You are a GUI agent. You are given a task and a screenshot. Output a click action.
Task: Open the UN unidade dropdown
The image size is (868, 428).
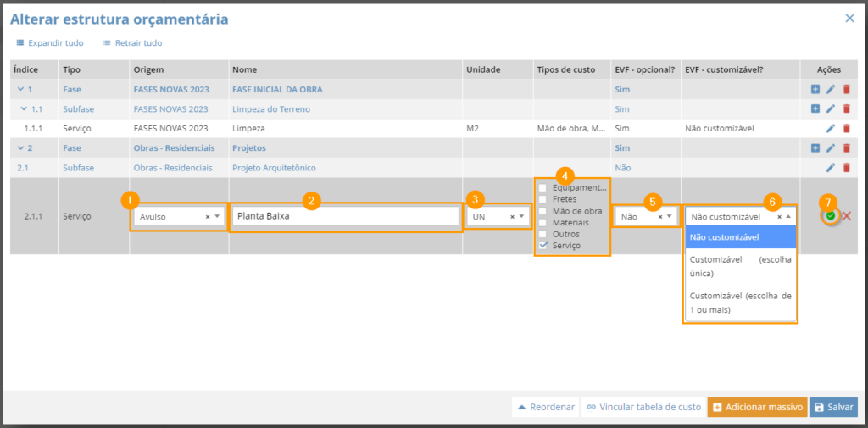498,217
